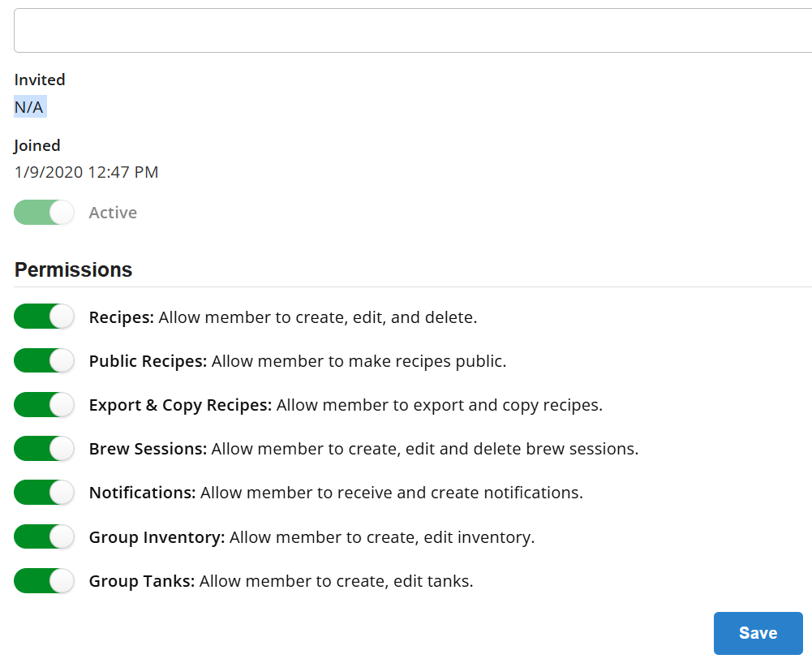
Task: Click the empty text field at the top
Action: point(412,31)
